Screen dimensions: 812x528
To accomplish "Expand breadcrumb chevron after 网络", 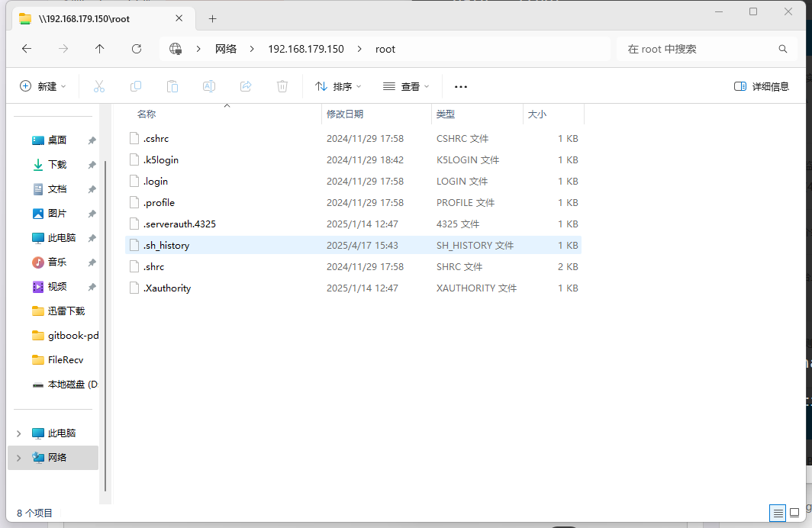I will tap(252, 49).
